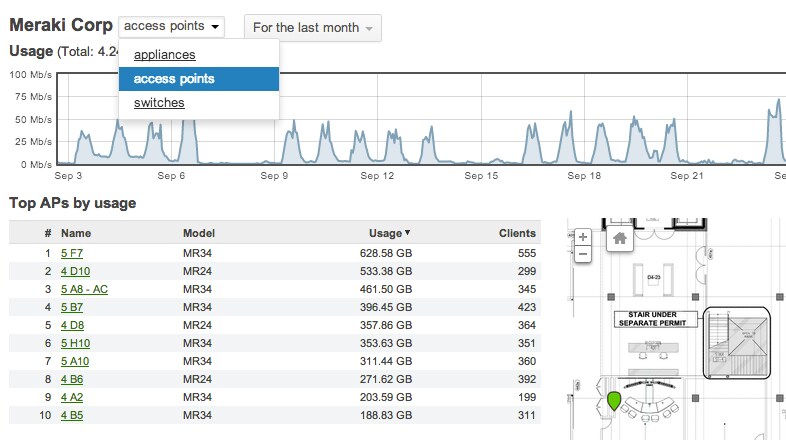Open the 5 A10 access point link
This screenshot has height=440, width=786.
[x=75, y=361]
